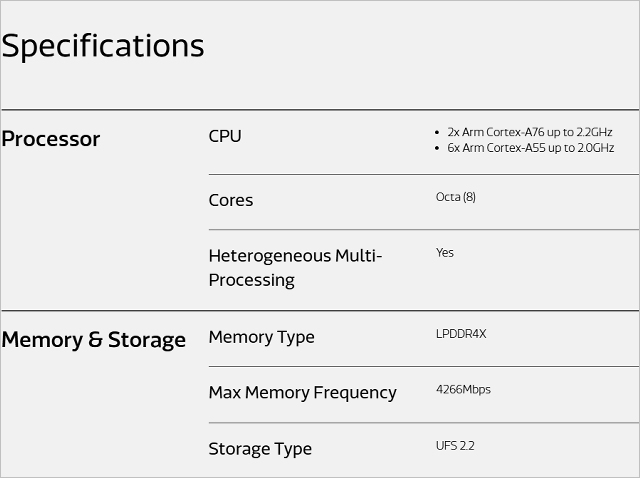Click the 4266Mbps frequency value

click(x=463, y=389)
